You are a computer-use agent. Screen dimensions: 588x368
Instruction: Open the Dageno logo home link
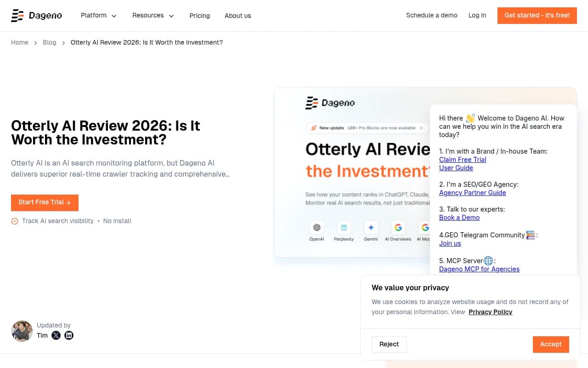click(37, 16)
